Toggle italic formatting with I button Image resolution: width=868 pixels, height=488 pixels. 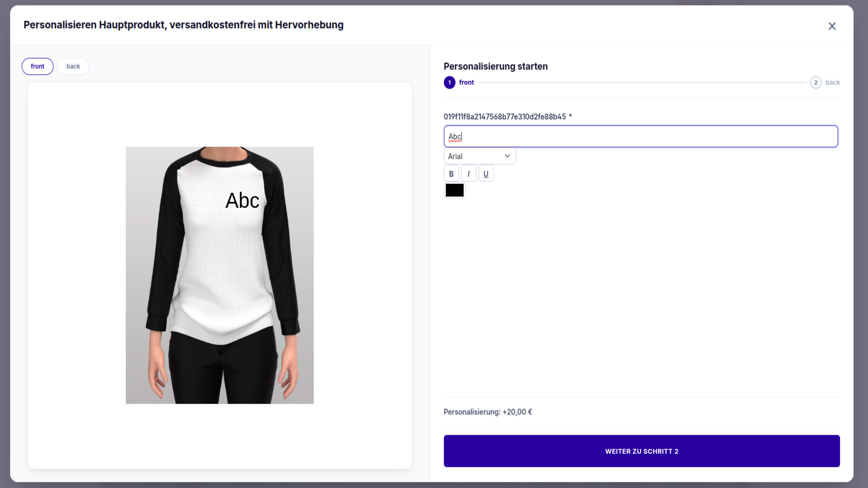tap(468, 174)
